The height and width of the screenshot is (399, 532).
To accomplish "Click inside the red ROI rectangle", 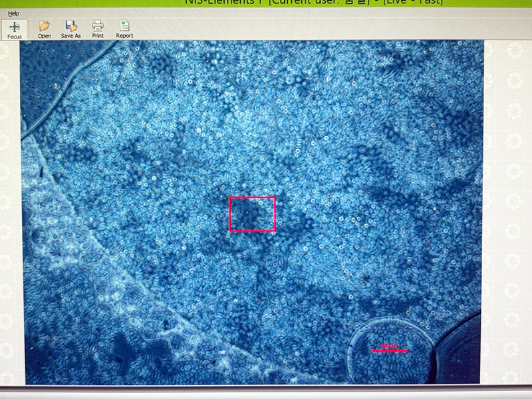I will 252,214.
